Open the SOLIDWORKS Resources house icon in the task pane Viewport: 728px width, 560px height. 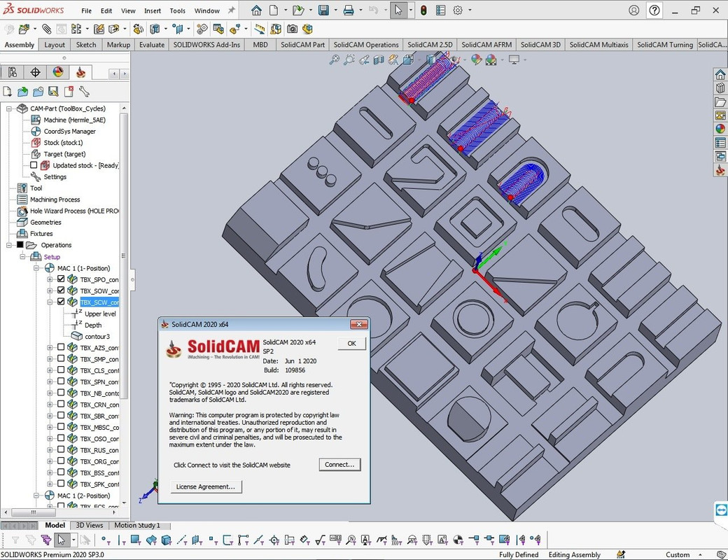click(720, 74)
